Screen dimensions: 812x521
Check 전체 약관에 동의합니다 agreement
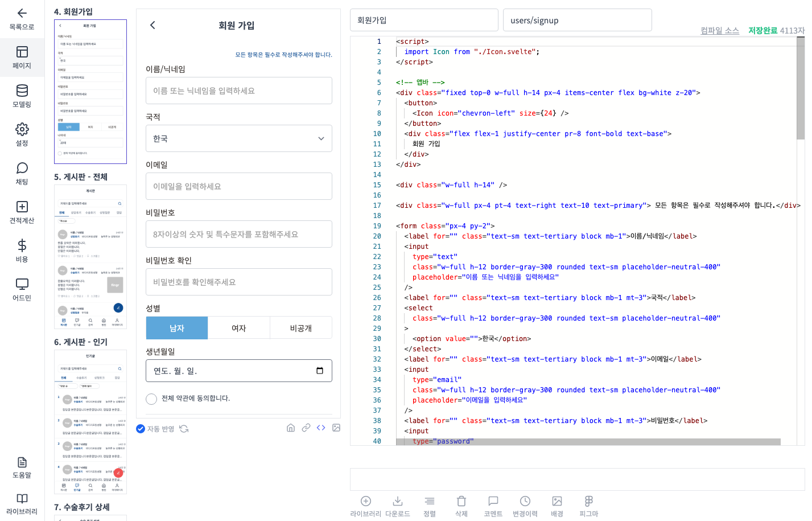[x=151, y=399]
